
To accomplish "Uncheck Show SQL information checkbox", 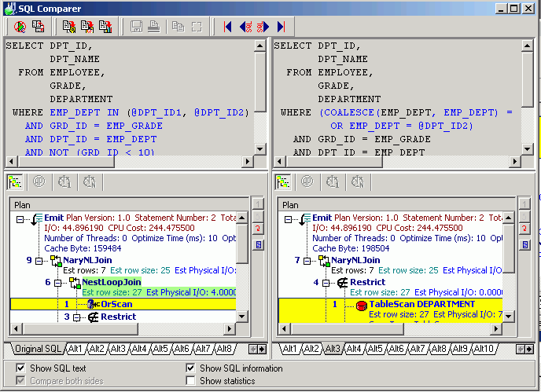I will [190, 368].
